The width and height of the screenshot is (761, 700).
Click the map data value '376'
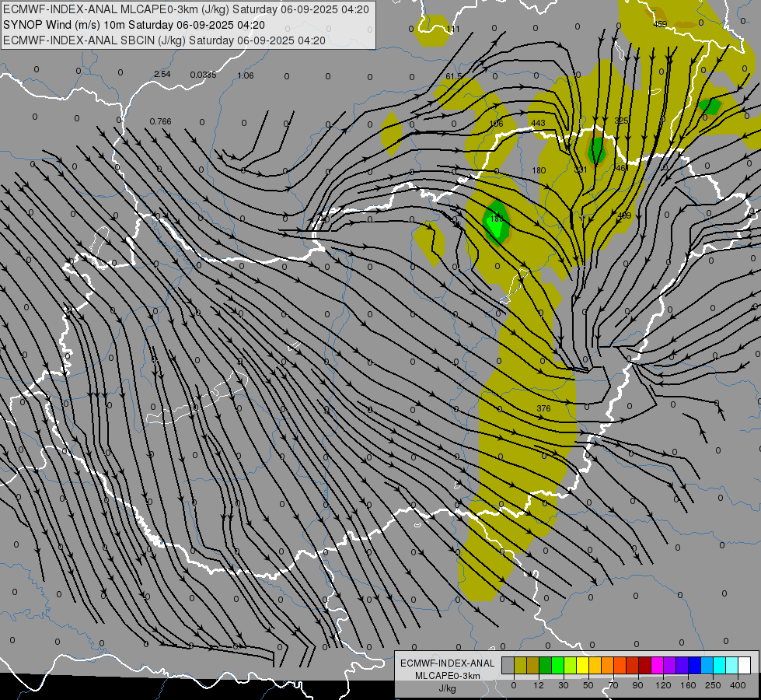tap(543, 408)
